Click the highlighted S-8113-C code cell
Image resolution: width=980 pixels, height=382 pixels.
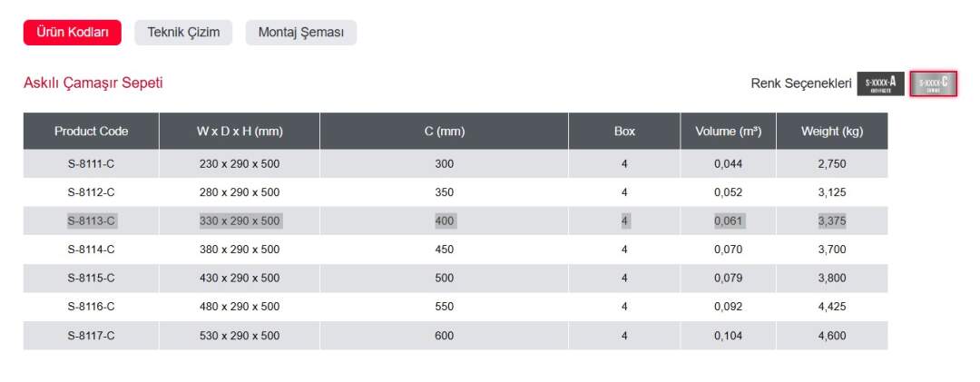(91, 220)
